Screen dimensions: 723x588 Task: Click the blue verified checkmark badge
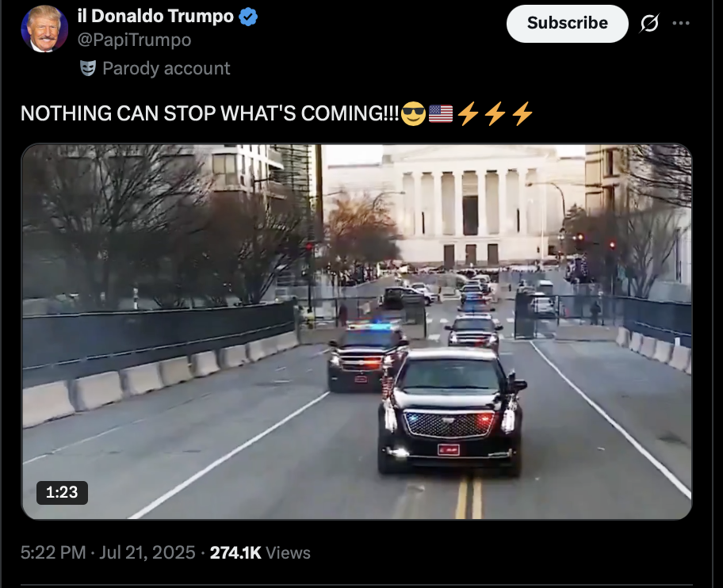point(248,17)
